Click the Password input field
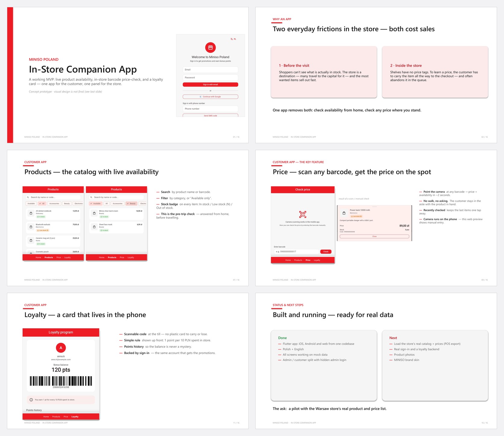Viewport: 504px width, 436px height. pos(210,77)
